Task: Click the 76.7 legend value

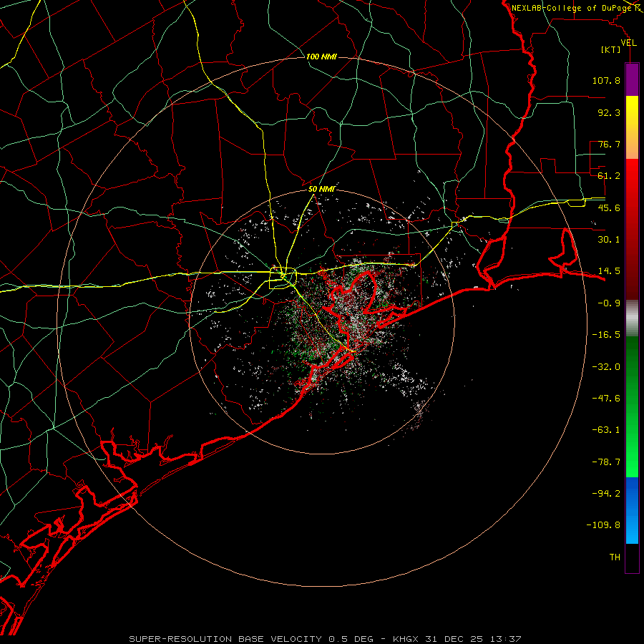Action: pyautogui.click(x=609, y=144)
